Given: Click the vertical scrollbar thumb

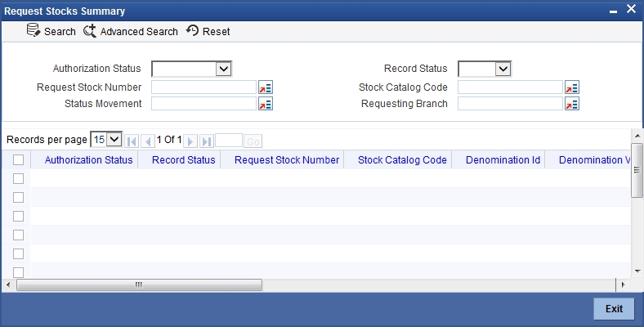Looking at the screenshot, I should 637,170.
